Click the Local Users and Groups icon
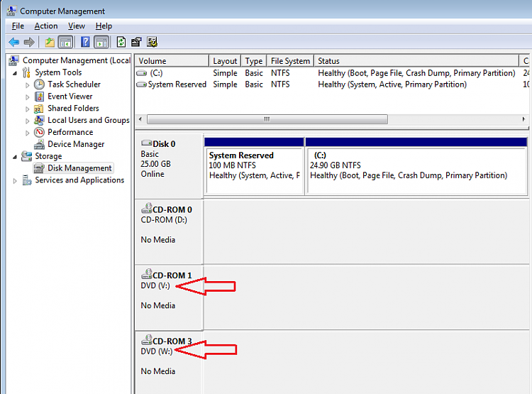 click(39, 120)
